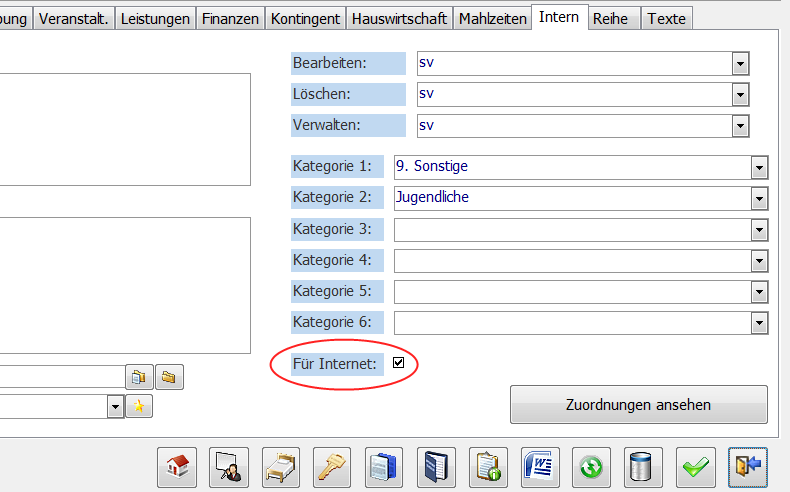Click the Kategorie 6 input field

pos(572,323)
